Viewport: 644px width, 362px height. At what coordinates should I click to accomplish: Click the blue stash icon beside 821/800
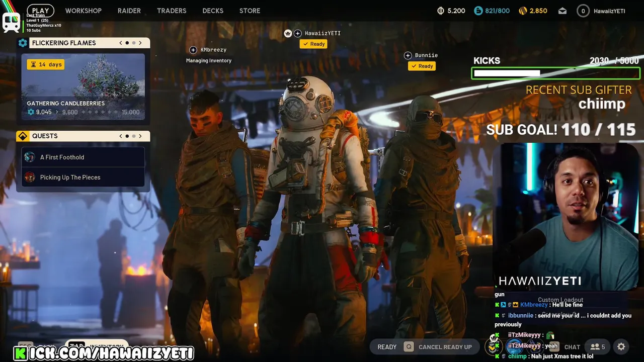(x=478, y=11)
